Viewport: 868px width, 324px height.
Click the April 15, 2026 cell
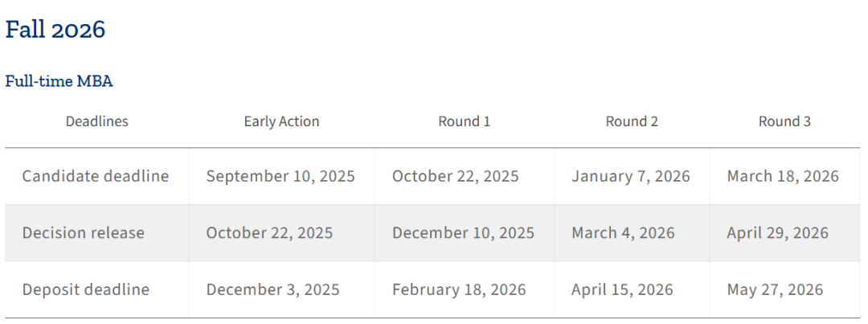coord(622,289)
